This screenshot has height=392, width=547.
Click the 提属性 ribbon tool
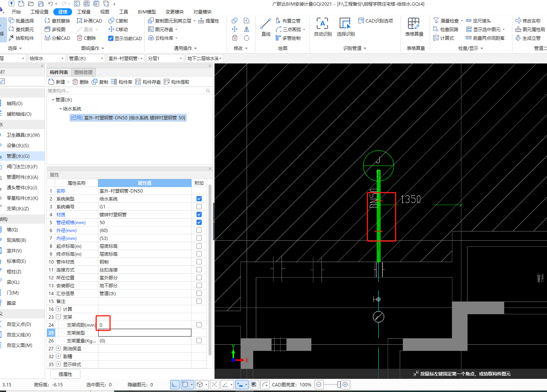(209, 21)
